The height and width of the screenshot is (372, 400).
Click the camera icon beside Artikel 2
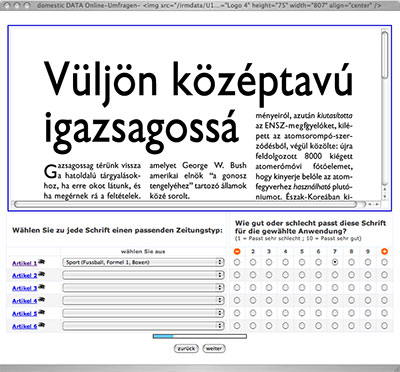point(41,275)
